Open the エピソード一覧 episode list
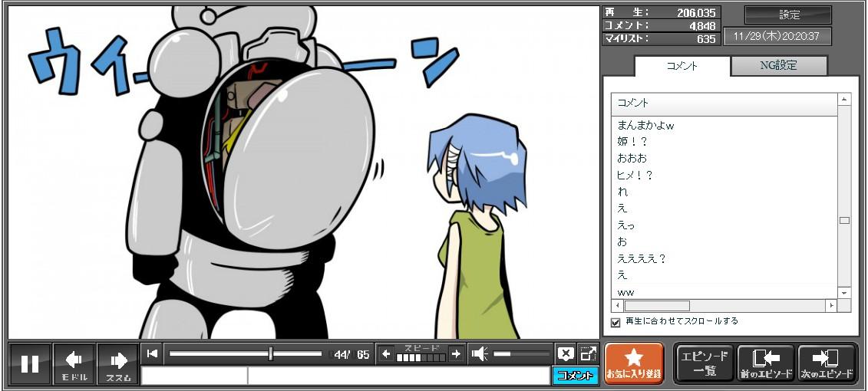Screen dimensions: 868x391 tap(704, 363)
